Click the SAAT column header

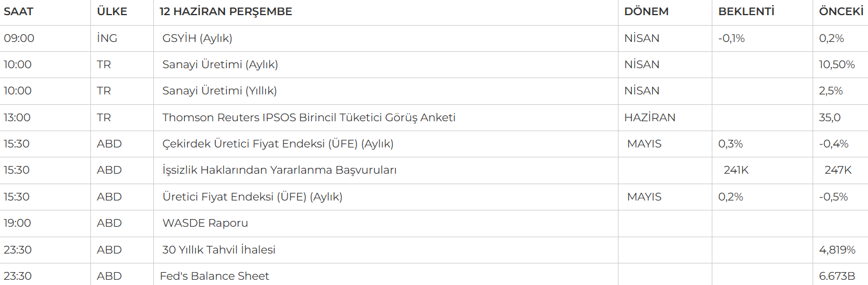[x=19, y=12]
